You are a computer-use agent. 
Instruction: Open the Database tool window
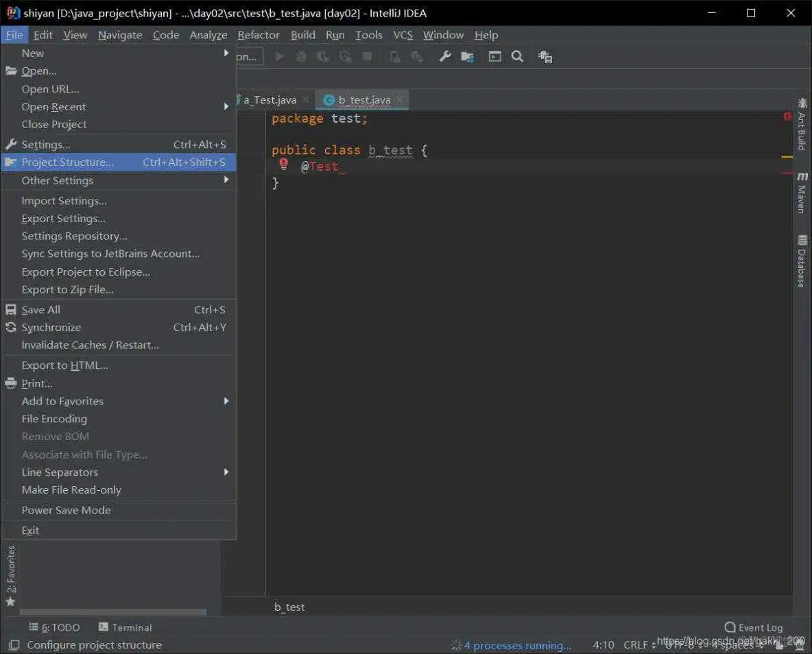click(x=802, y=262)
